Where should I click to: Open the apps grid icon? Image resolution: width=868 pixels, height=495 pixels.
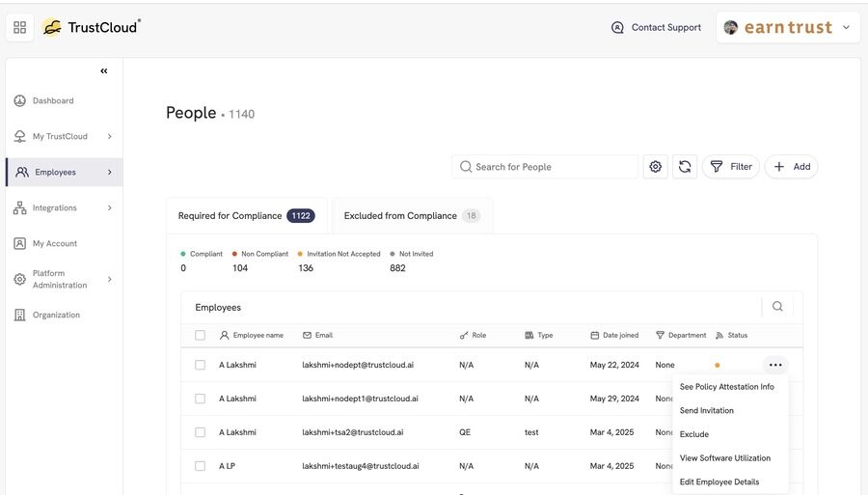20,27
